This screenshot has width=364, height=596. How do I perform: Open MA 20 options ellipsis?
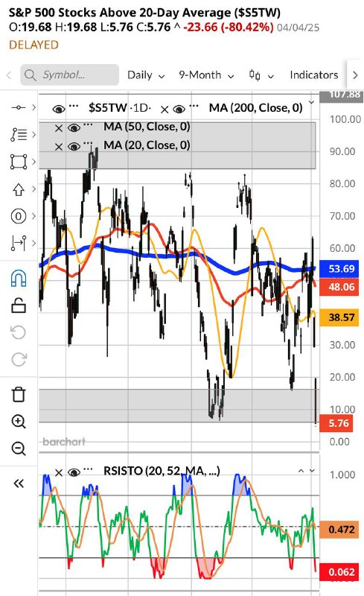pyautogui.click(x=88, y=143)
